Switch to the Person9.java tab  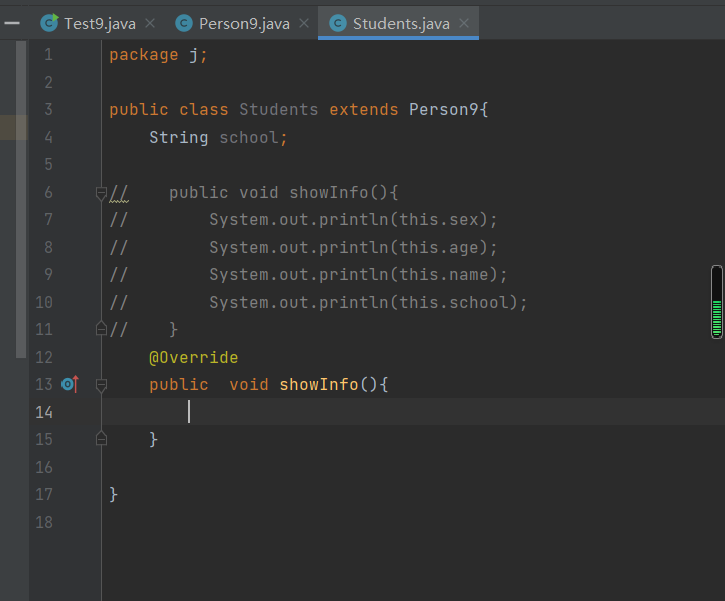coord(244,24)
